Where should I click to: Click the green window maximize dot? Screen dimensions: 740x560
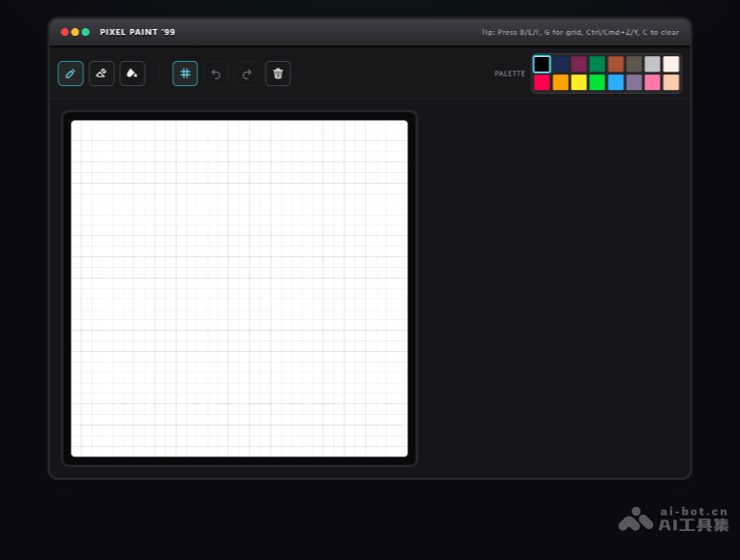click(x=85, y=32)
